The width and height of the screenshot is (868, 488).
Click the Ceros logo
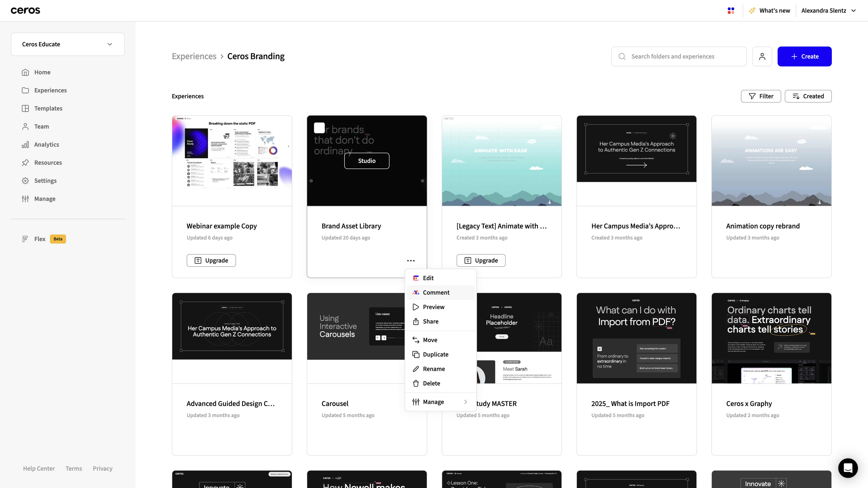(25, 10)
